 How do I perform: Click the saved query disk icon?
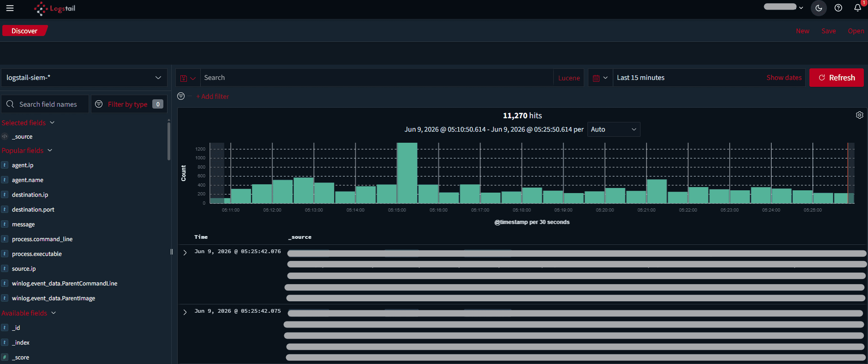[x=188, y=78]
